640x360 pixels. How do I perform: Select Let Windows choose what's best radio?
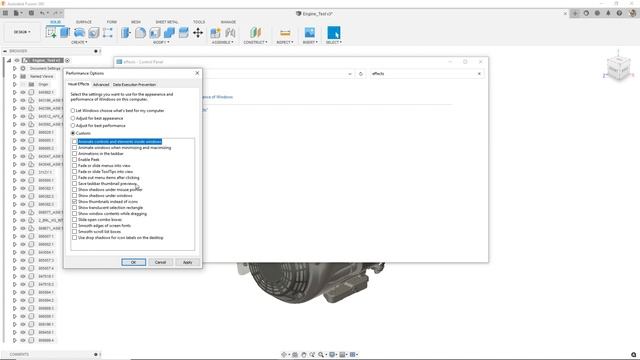tap(73, 111)
